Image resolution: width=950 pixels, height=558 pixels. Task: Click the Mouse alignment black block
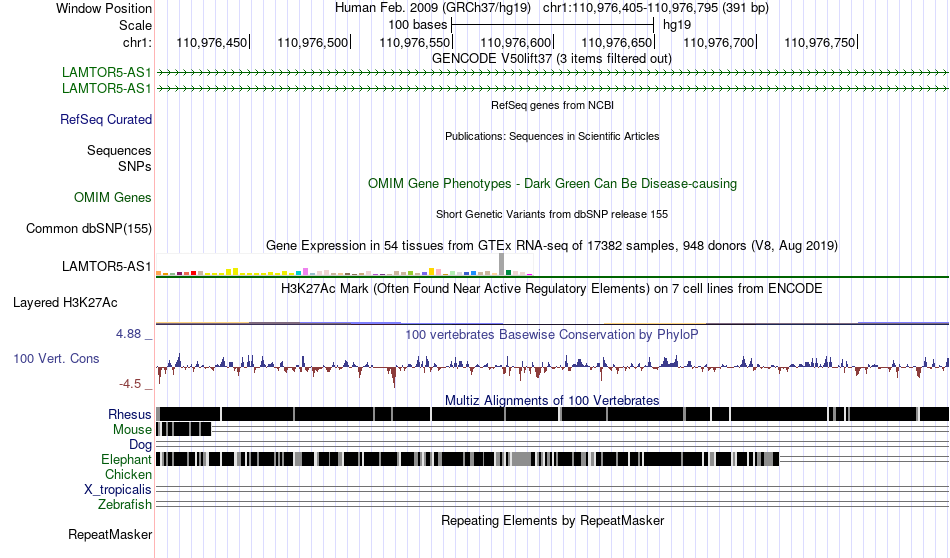pyautogui.click(x=184, y=430)
